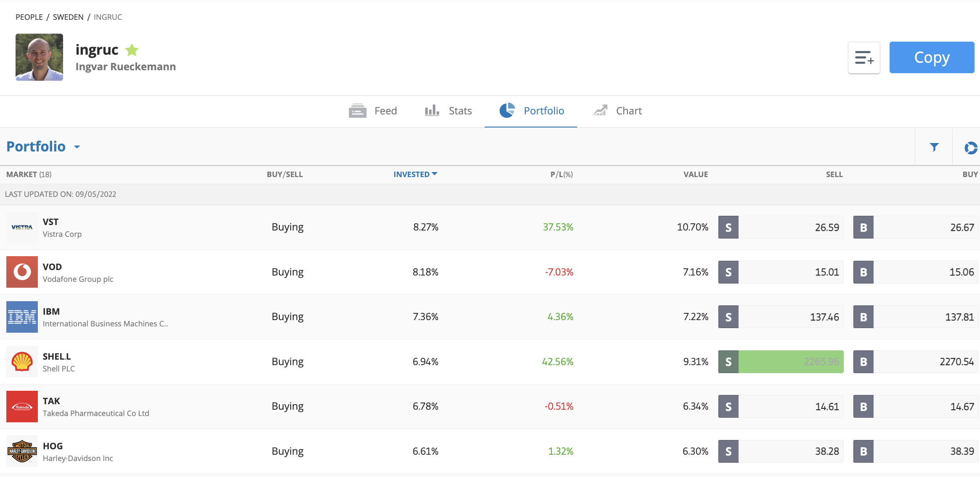Click Ingvar's profile photo
This screenshot has height=477, width=980.
39,57
